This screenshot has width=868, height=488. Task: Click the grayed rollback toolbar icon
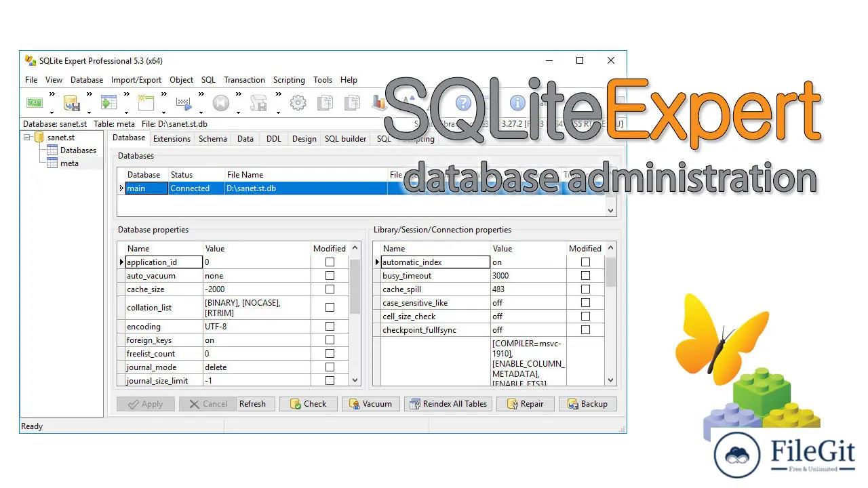click(x=220, y=103)
